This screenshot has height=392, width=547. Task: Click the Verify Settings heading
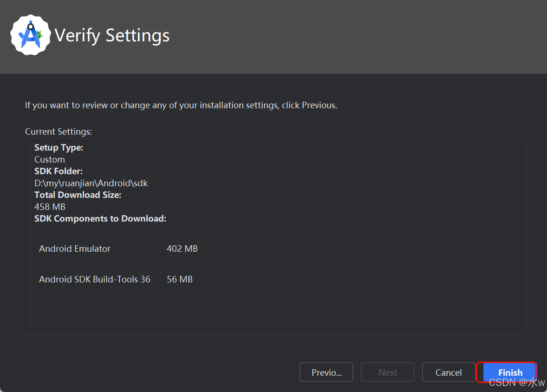(x=112, y=36)
